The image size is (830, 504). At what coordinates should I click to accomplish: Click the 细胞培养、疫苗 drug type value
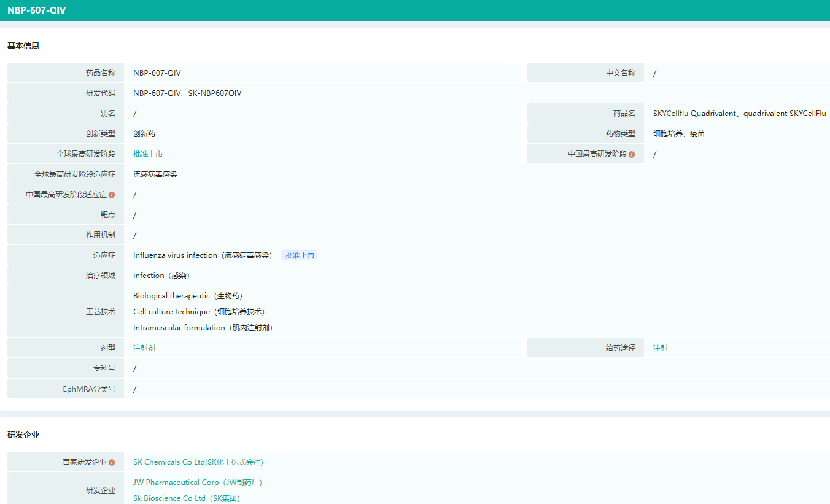click(x=679, y=134)
